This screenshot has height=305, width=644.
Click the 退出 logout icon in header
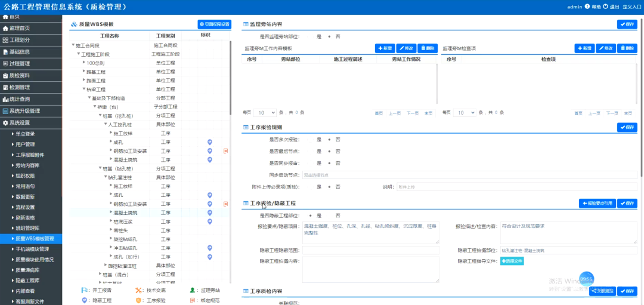(605, 7)
